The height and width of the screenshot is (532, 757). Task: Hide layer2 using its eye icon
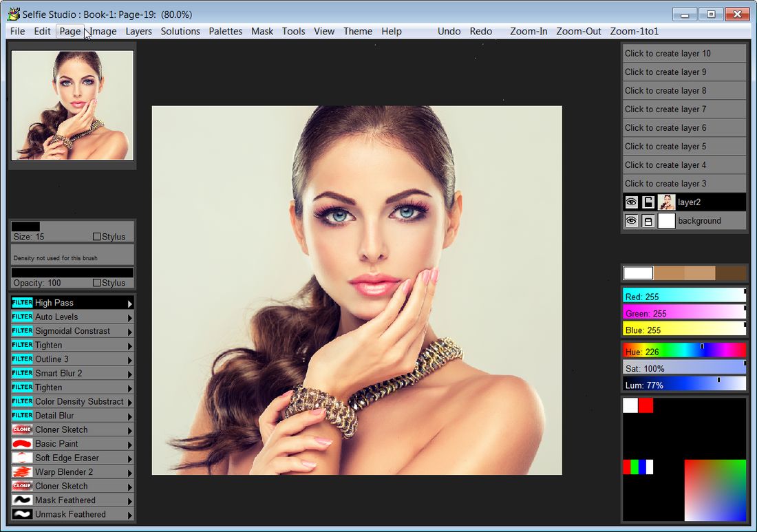click(x=631, y=202)
